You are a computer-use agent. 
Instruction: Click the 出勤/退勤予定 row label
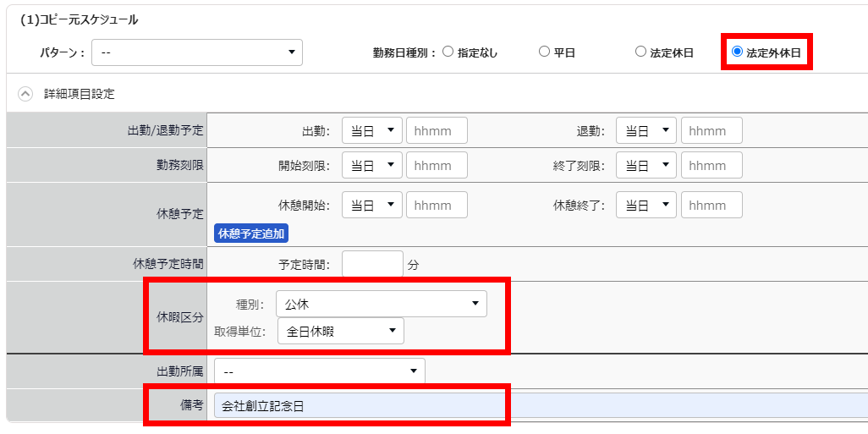click(166, 131)
